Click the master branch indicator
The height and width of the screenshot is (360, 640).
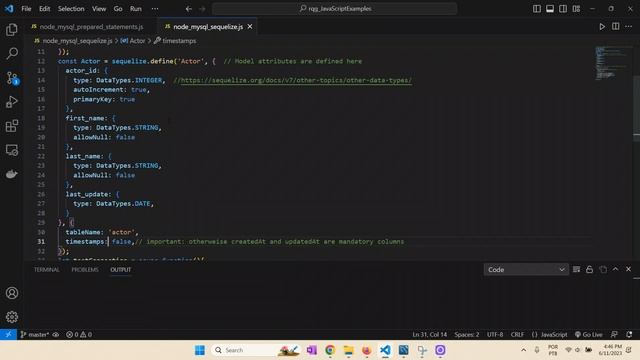click(x=35, y=334)
